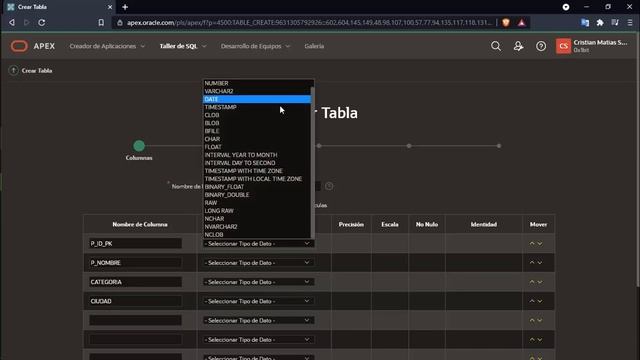Pick NVARCHAR2 from the list
The height and width of the screenshot is (360, 640).
(x=257, y=227)
